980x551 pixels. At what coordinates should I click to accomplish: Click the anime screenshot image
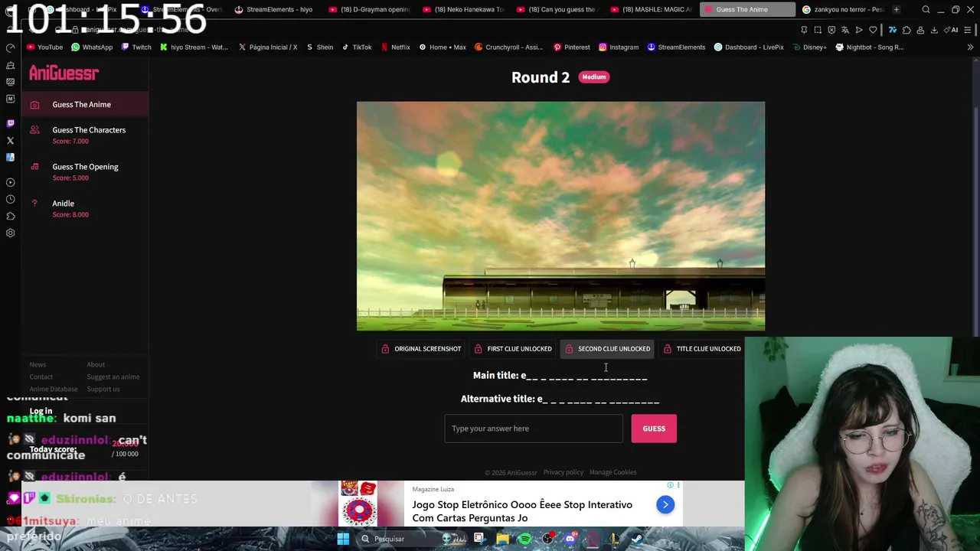560,216
